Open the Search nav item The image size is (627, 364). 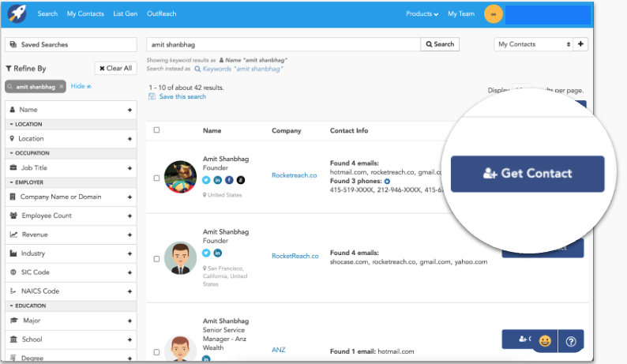[x=47, y=13]
